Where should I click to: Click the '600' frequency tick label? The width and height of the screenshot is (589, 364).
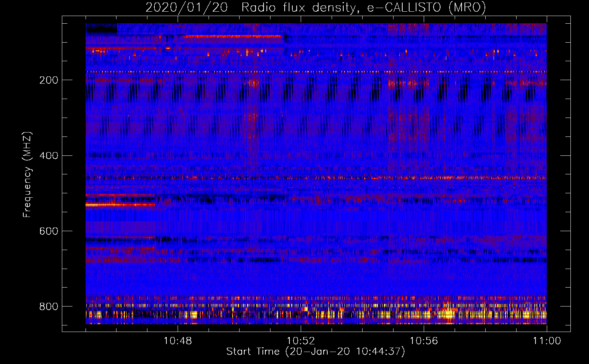[x=48, y=231]
